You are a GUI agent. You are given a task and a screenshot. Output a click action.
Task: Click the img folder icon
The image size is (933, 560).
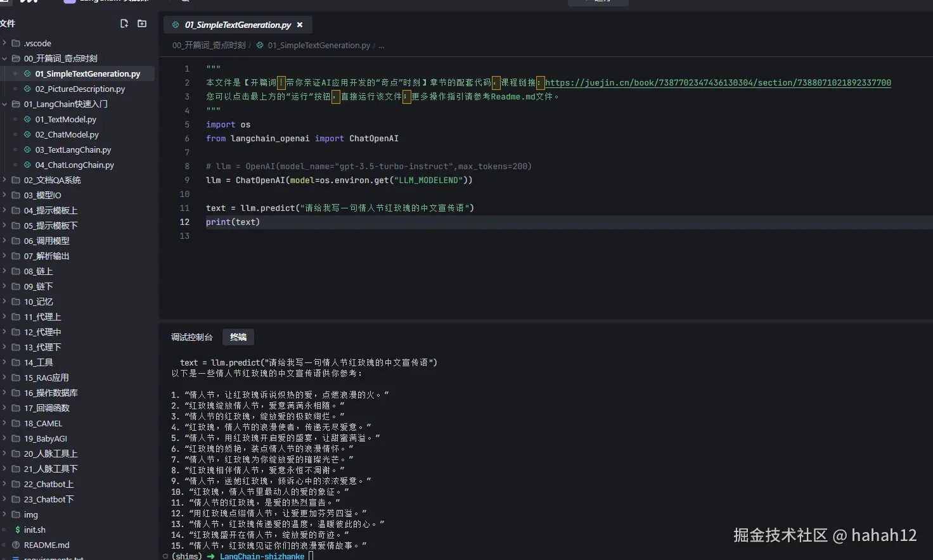tap(16, 514)
